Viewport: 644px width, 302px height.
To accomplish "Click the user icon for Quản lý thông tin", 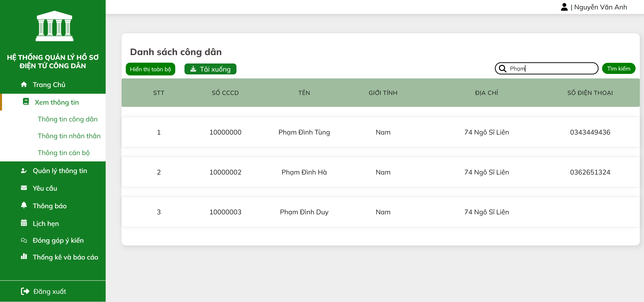I will (24, 170).
